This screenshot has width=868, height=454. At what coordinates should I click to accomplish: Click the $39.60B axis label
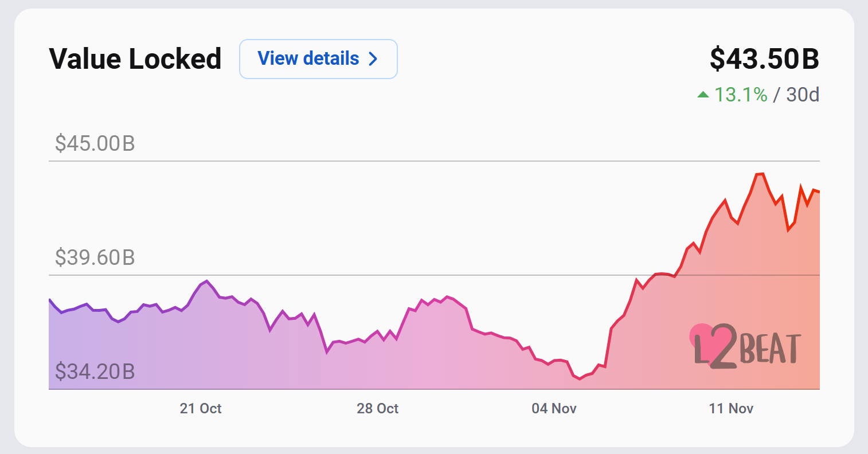click(95, 258)
